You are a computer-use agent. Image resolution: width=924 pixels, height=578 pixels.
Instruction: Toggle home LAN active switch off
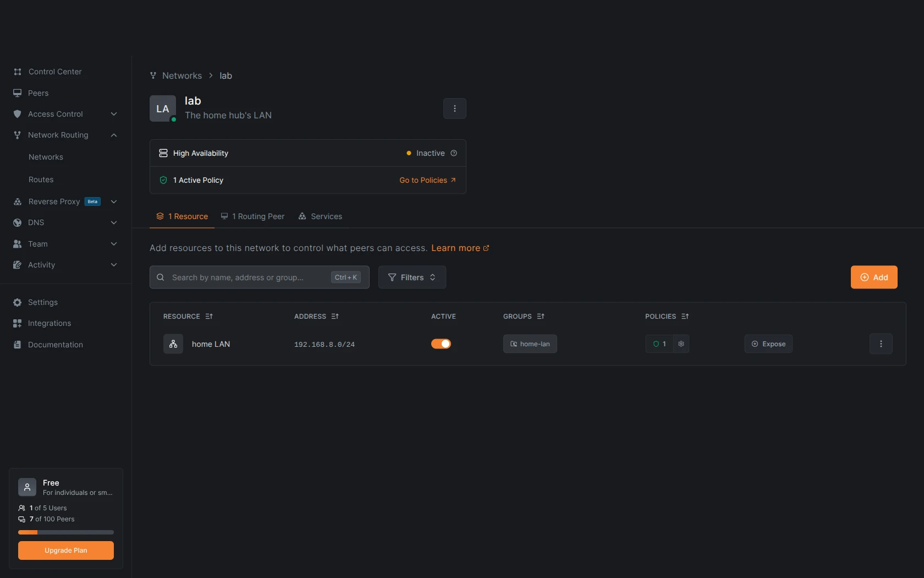point(441,344)
